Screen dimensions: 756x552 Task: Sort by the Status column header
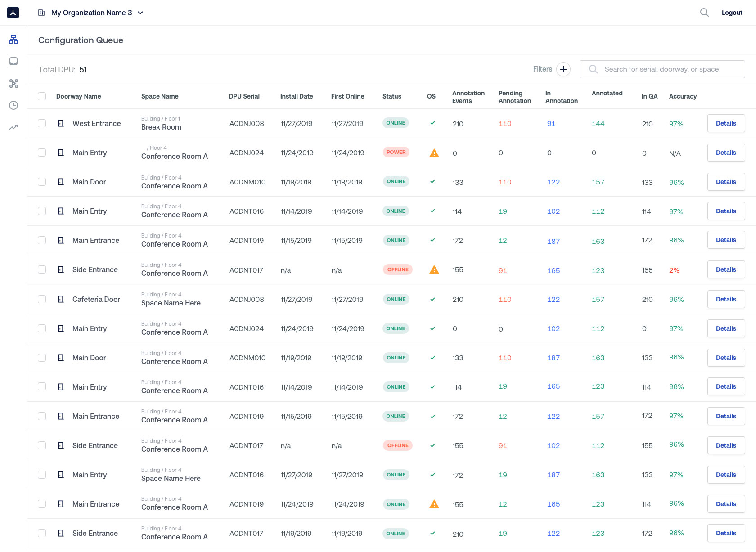(x=391, y=96)
